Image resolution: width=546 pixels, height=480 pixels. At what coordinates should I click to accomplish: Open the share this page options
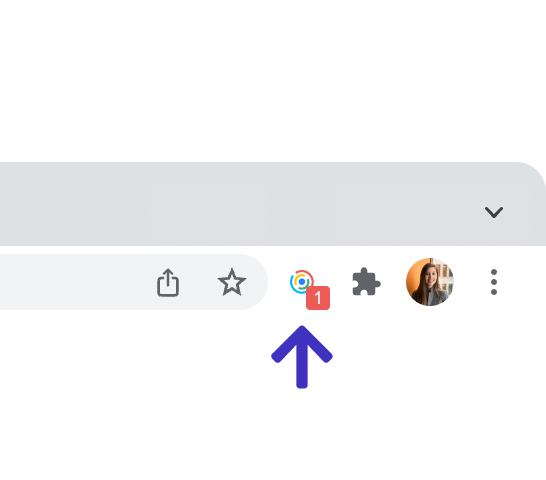(168, 282)
